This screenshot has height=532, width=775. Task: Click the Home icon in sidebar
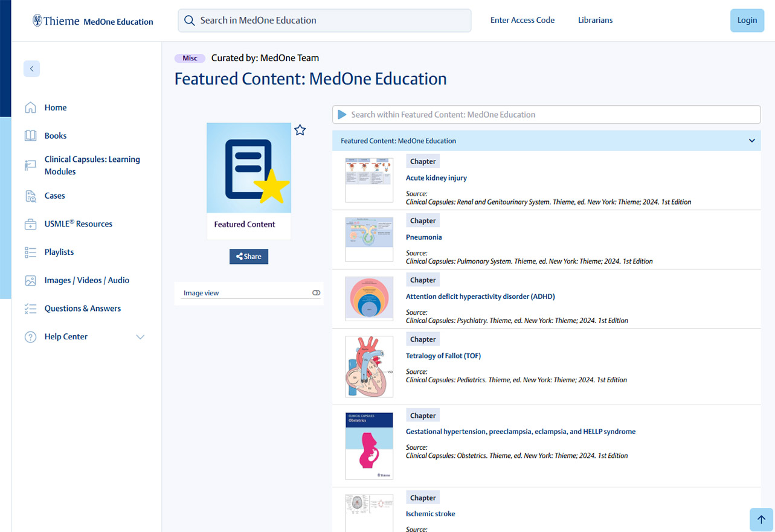pos(30,108)
